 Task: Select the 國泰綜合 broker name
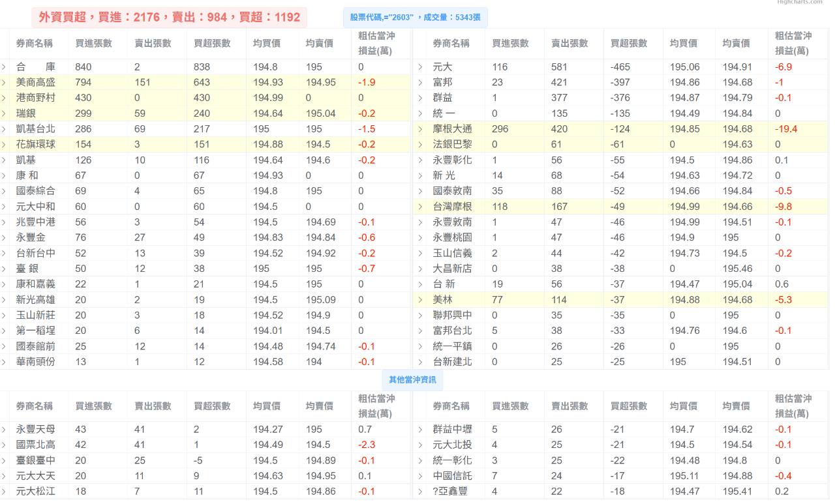35,191
